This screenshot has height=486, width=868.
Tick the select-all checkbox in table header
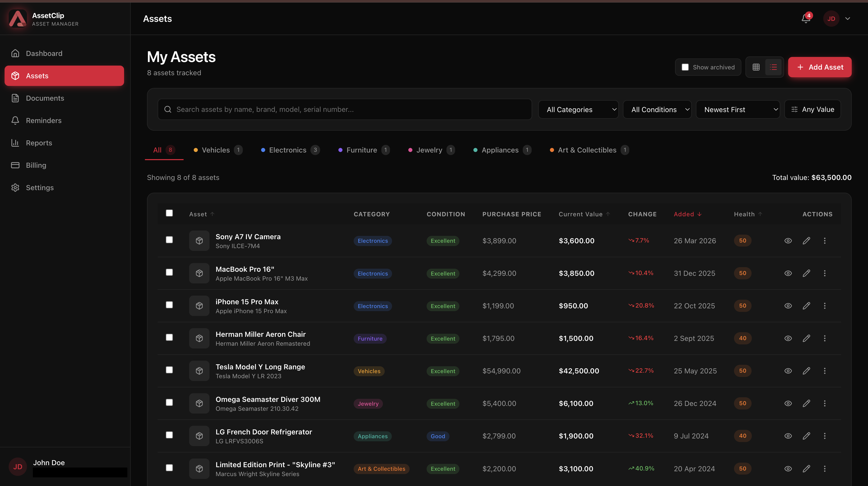pos(169,213)
